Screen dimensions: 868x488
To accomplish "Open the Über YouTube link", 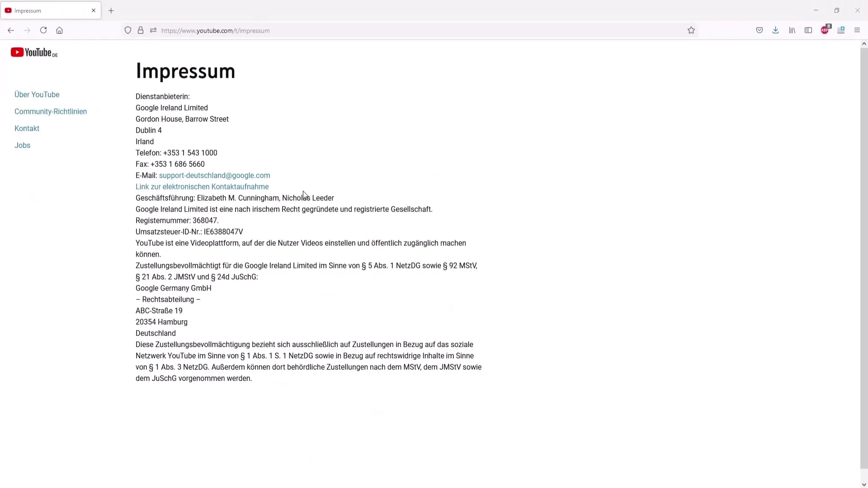I will pos(37,94).
